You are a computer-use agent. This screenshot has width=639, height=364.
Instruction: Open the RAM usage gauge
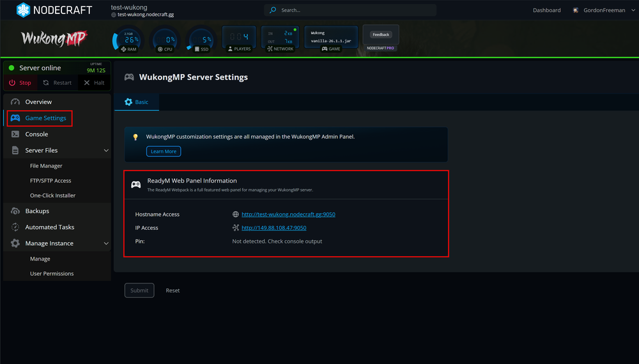pyautogui.click(x=129, y=40)
